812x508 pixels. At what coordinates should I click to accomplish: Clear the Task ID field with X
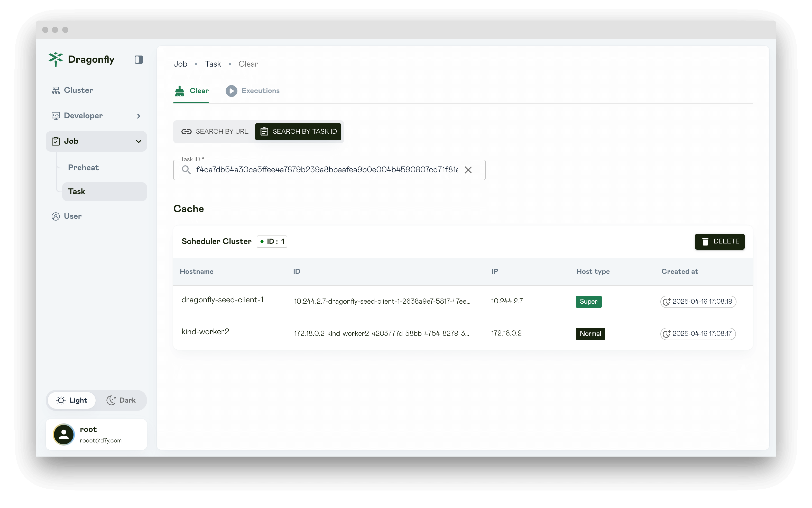(468, 170)
